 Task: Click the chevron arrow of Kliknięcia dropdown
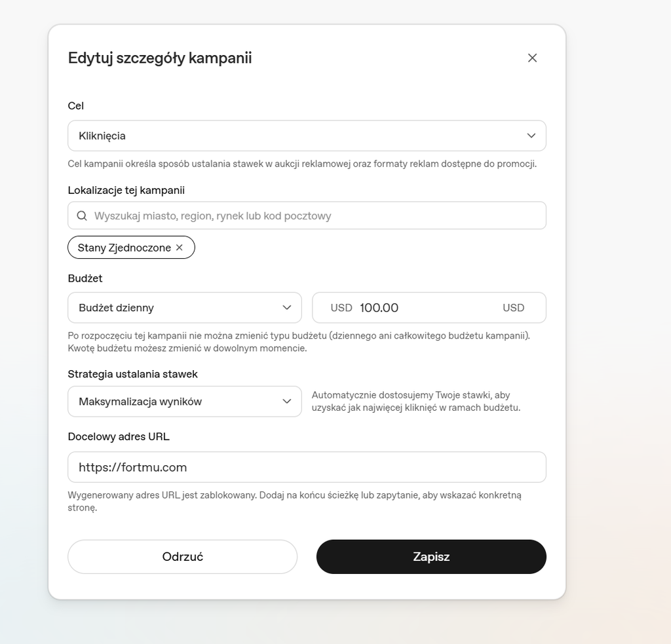click(x=531, y=136)
